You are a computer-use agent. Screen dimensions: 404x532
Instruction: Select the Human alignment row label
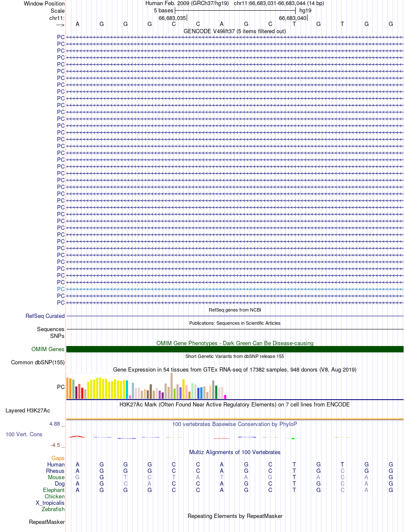point(56,465)
